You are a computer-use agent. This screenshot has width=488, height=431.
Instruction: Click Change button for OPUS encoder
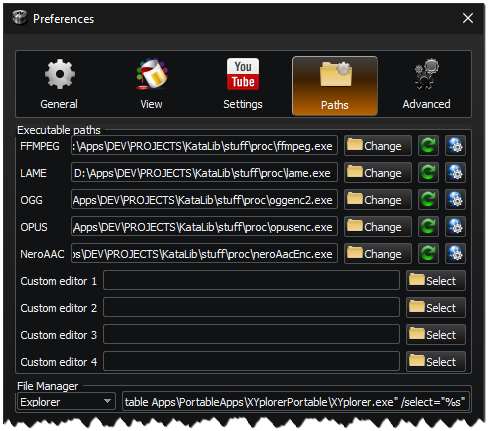tap(378, 227)
